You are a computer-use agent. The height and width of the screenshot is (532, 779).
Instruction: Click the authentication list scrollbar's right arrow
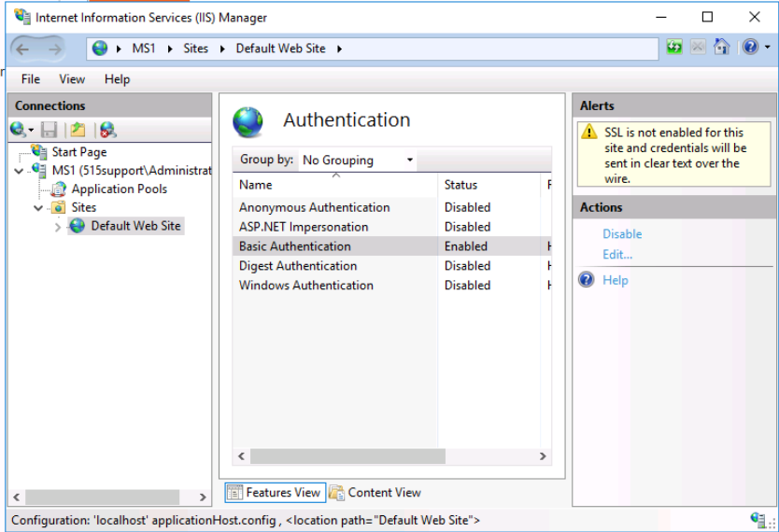tap(543, 455)
